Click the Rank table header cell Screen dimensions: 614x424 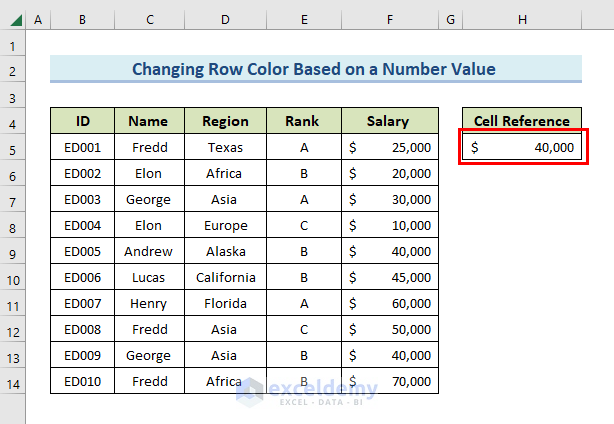click(303, 121)
